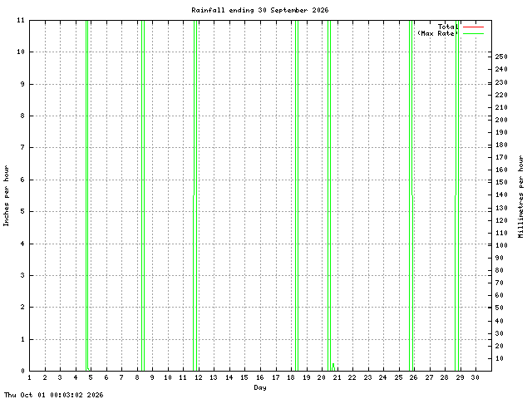532x399 pixels.
Task: Click the '250' label on millimetres axis
Action: (501, 57)
